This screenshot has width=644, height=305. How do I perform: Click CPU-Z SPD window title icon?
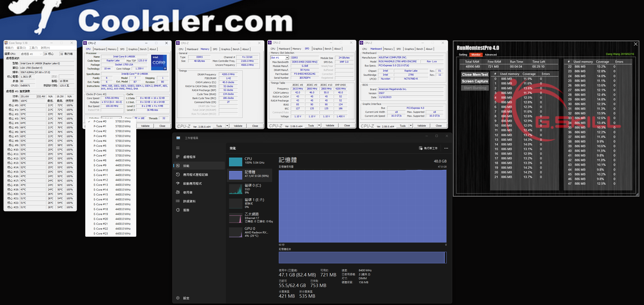click(x=269, y=43)
